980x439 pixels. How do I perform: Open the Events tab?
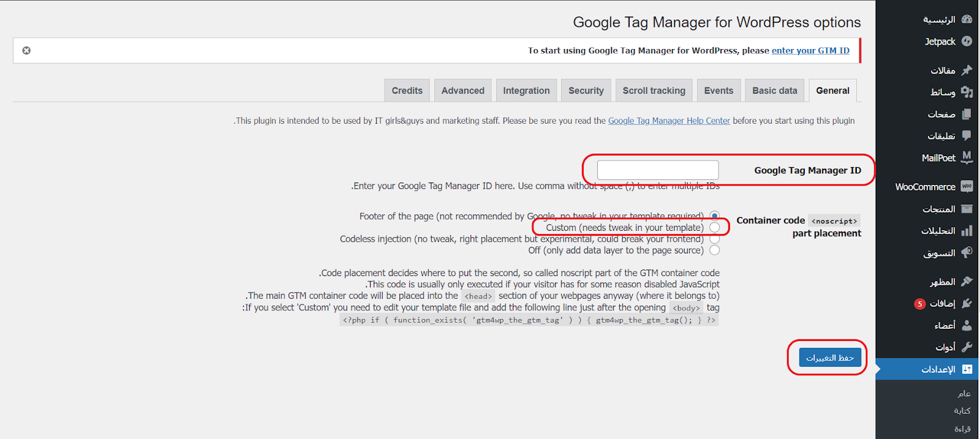click(x=718, y=91)
